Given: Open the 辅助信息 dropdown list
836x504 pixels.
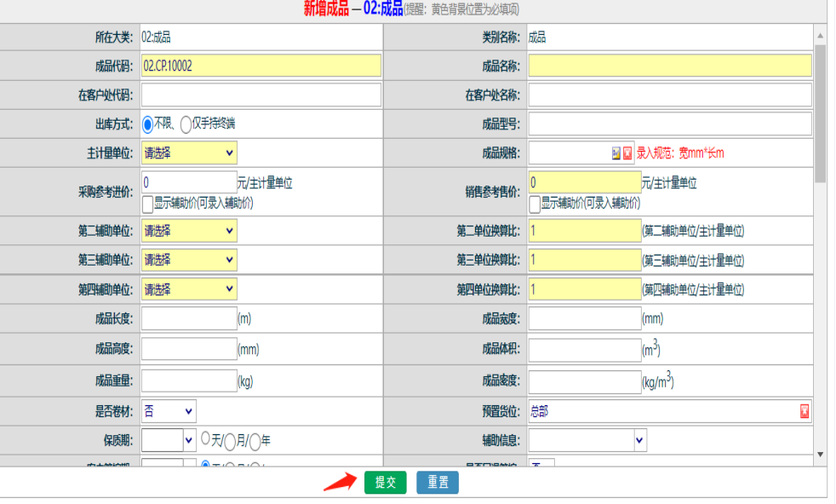Looking at the screenshot, I should pos(587,440).
